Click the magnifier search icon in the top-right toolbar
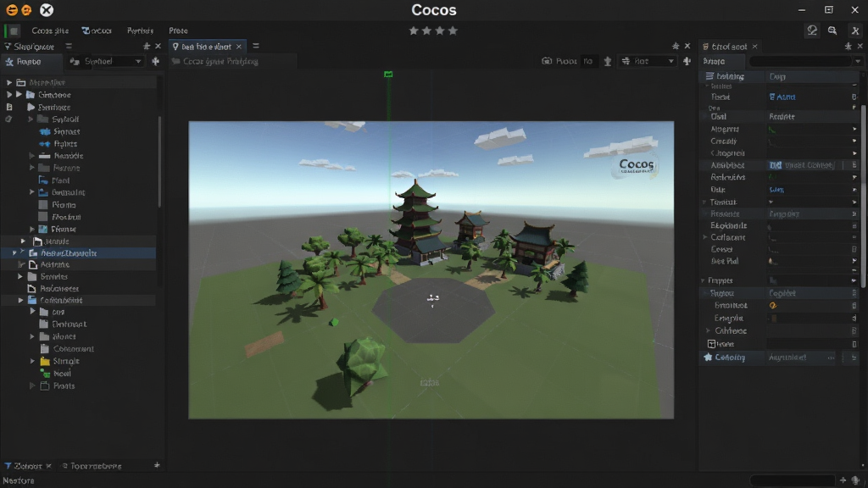Screen dimensions: 868x488 832,30
